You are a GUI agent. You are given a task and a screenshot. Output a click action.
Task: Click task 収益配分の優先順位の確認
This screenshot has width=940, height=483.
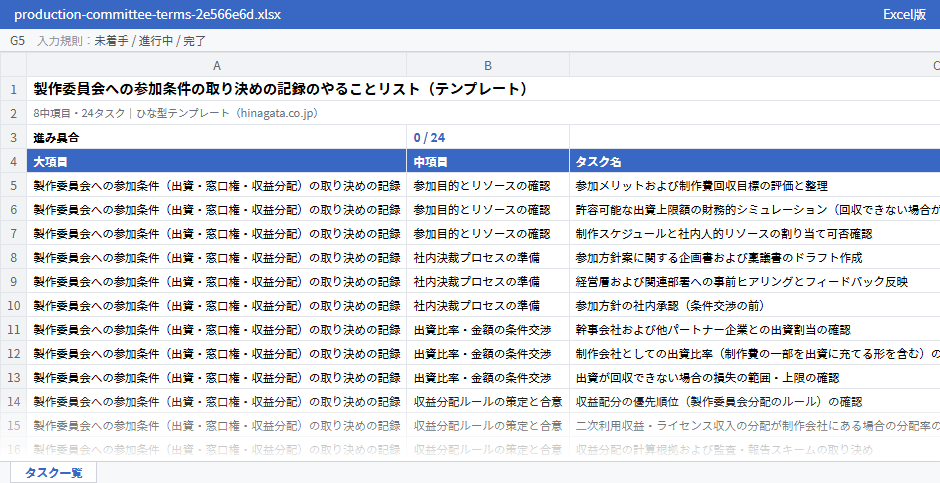pyautogui.click(x=719, y=402)
